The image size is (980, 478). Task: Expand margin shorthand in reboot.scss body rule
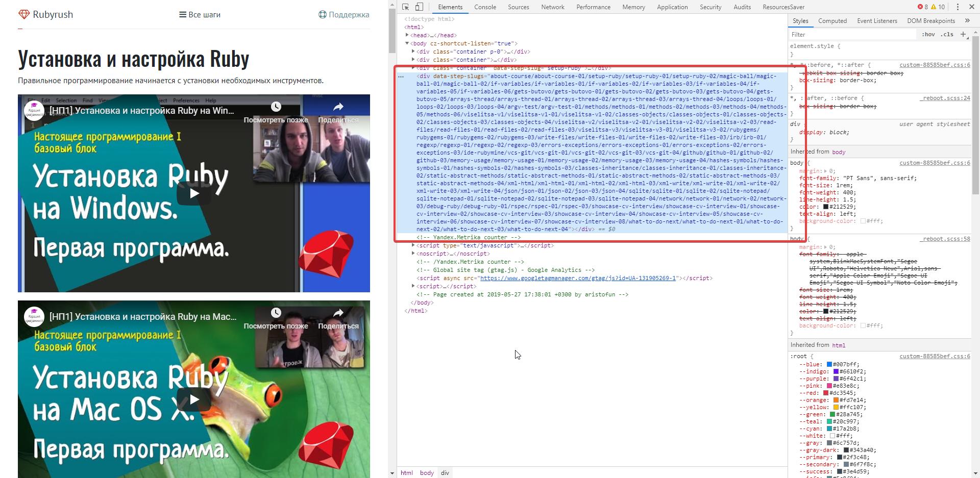coord(825,247)
